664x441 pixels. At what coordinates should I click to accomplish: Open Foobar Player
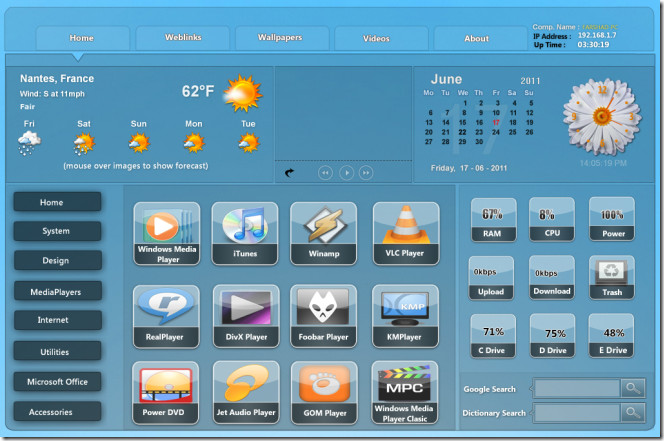pyautogui.click(x=324, y=316)
